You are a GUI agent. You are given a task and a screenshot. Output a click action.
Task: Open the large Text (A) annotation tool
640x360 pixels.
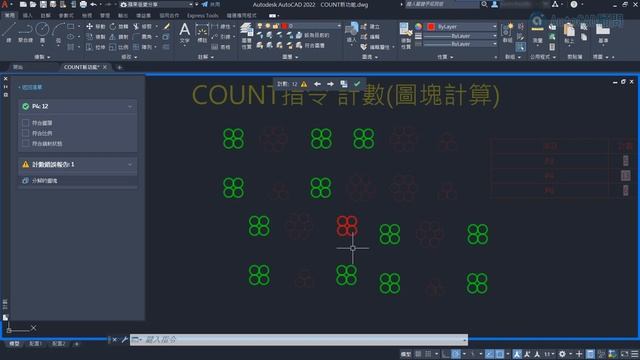(184, 33)
